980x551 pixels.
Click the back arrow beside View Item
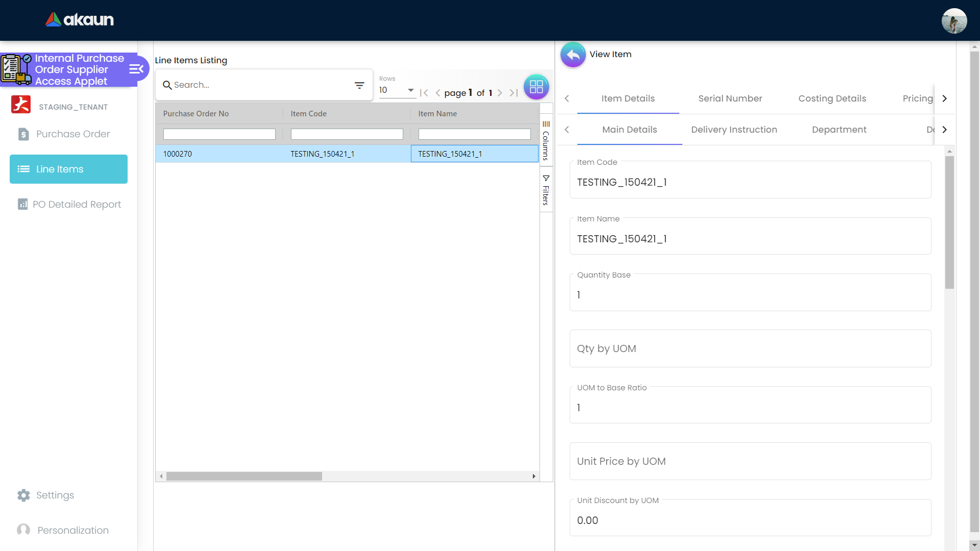tap(573, 55)
